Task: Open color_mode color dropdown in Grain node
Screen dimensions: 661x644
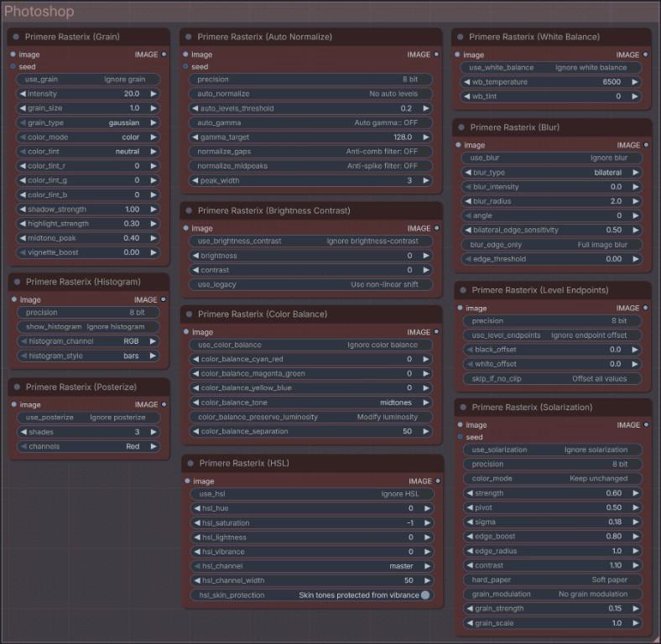Action: (88, 137)
